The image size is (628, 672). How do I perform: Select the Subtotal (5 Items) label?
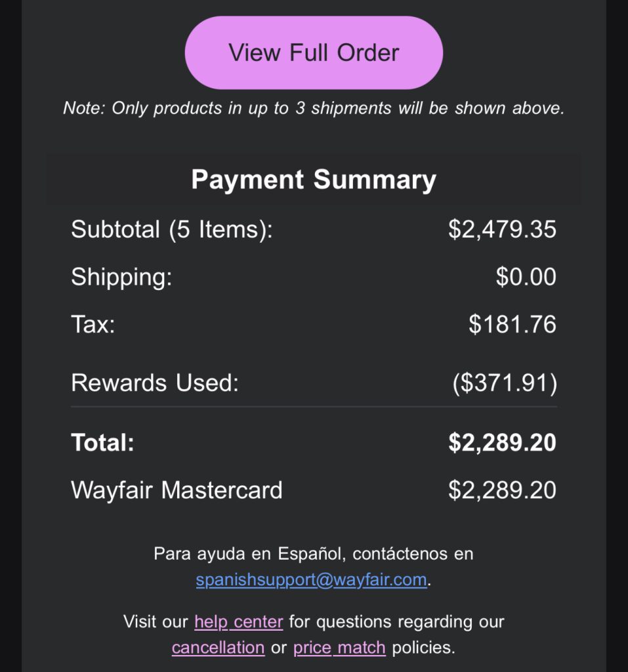coord(171,229)
